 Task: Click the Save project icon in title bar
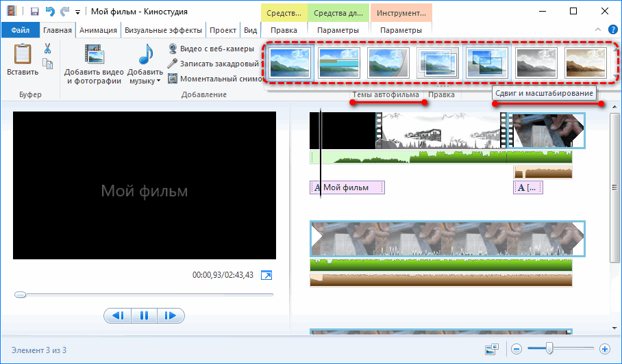click(x=34, y=12)
